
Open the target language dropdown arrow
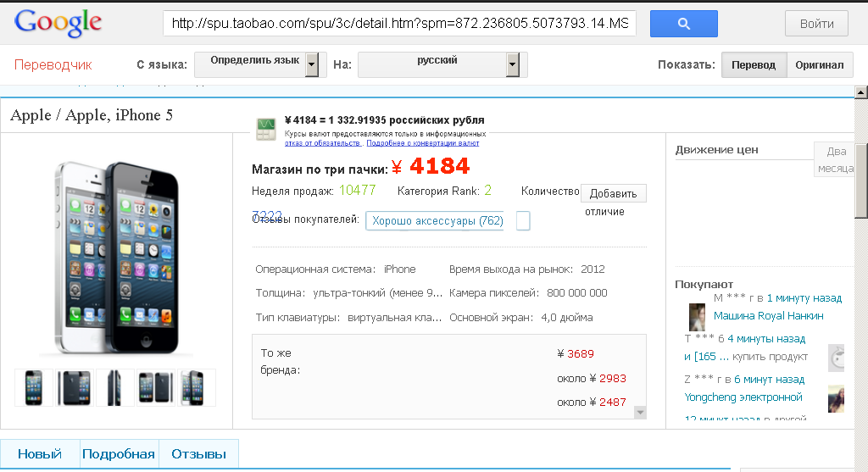coord(512,64)
